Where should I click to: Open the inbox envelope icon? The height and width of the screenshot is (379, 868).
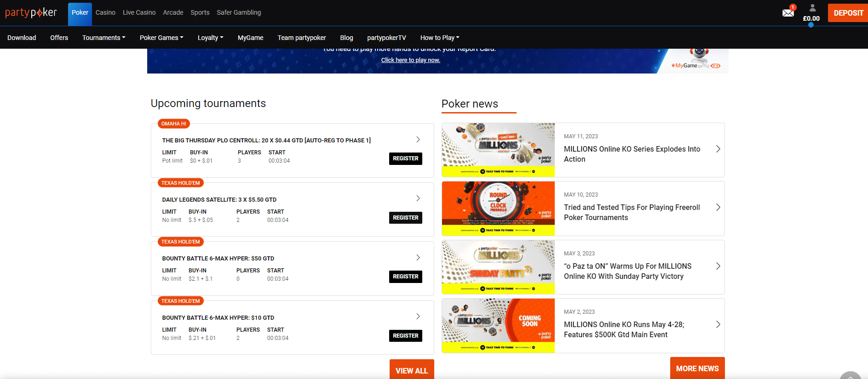click(788, 13)
